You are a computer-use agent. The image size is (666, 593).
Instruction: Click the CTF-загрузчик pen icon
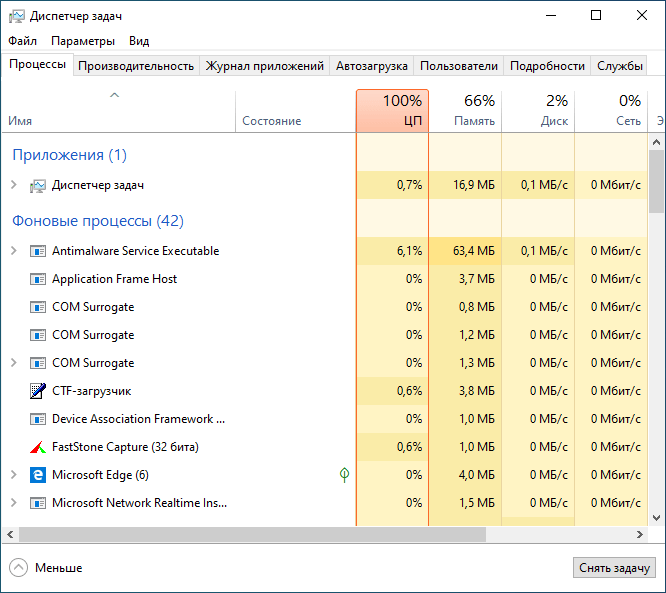(38, 391)
